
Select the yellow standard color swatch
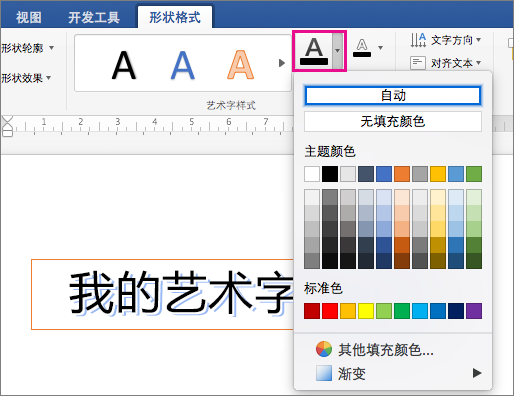click(x=366, y=311)
